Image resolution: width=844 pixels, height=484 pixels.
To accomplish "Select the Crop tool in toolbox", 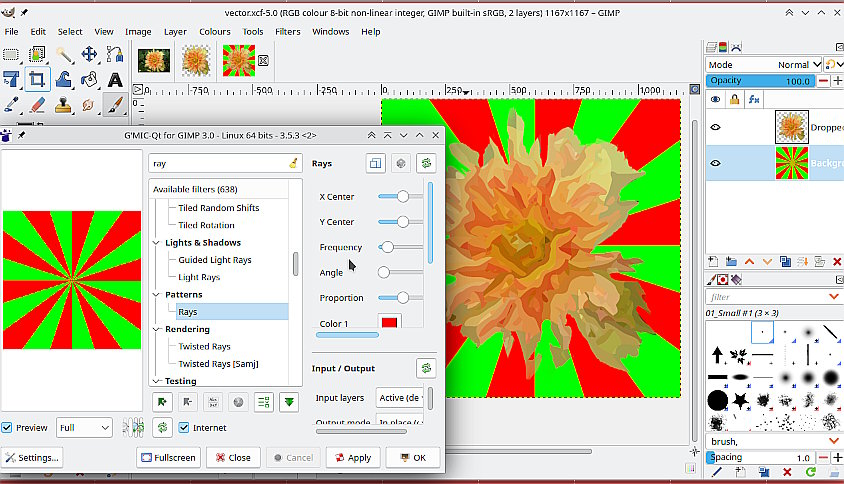I will tap(37, 80).
